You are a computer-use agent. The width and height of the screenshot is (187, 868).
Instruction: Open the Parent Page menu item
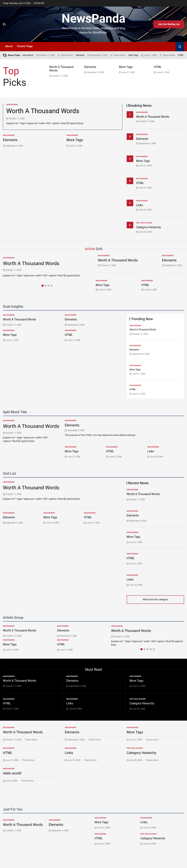[x=25, y=46]
